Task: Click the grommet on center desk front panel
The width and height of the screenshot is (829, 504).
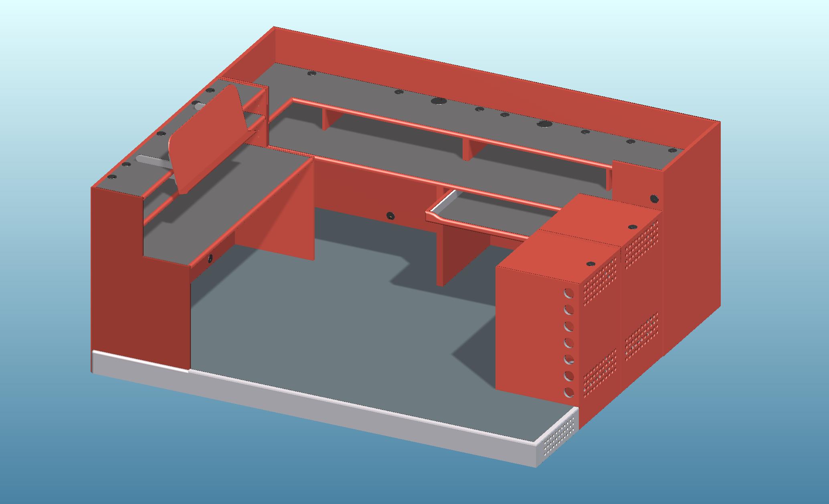Action: 390,216
